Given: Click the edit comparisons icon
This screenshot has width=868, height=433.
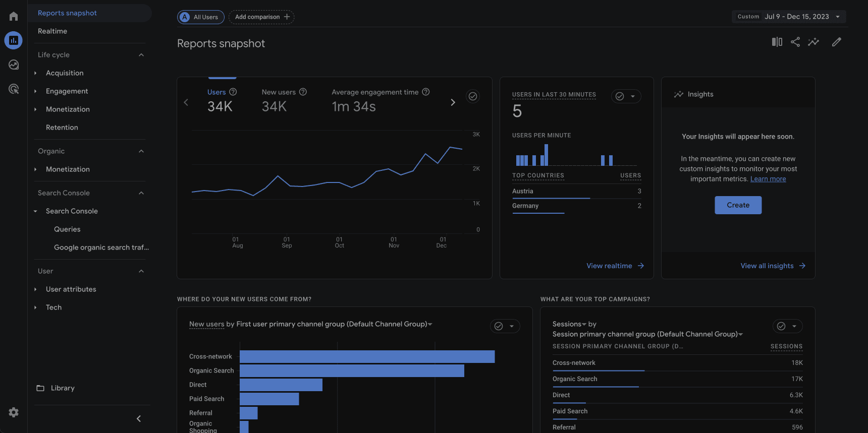Looking at the screenshot, I should (777, 42).
